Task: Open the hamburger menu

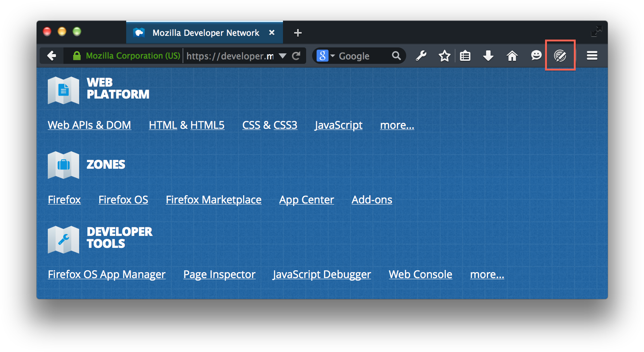Action: (592, 56)
